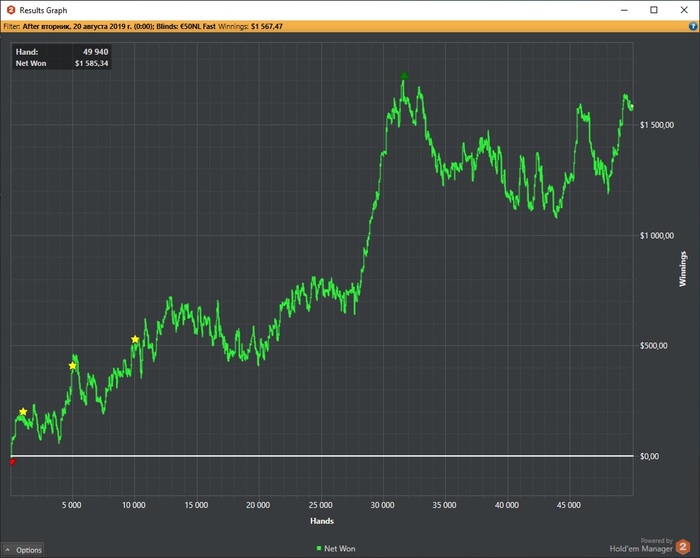This screenshot has width=700, height=558.
Task: Click the 'Net Won' legend label at the bottom
Action: click(x=340, y=549)
